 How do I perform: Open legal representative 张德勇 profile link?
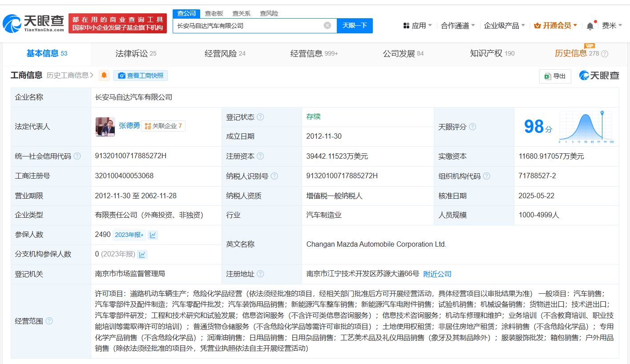pos(129,126)
